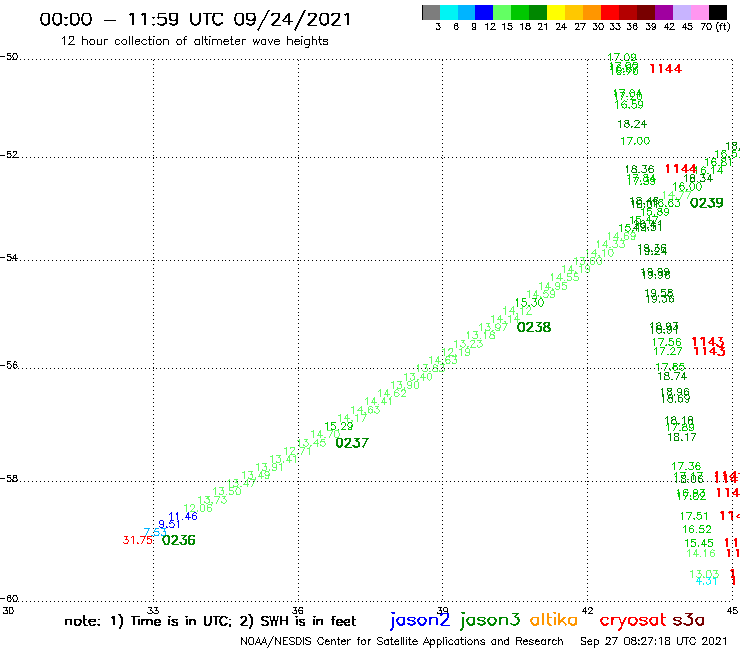Image resolution: width=740 pixels, height=650 pixels.
Task: Click the blue 11.46 wave height value
Action: click(183, 516)
